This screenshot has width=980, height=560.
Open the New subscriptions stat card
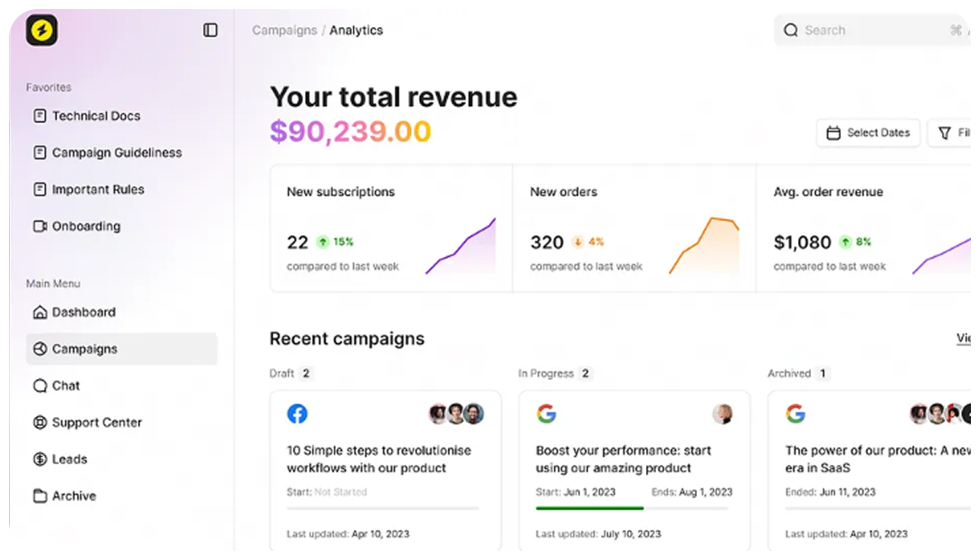[x=391, y=228]
